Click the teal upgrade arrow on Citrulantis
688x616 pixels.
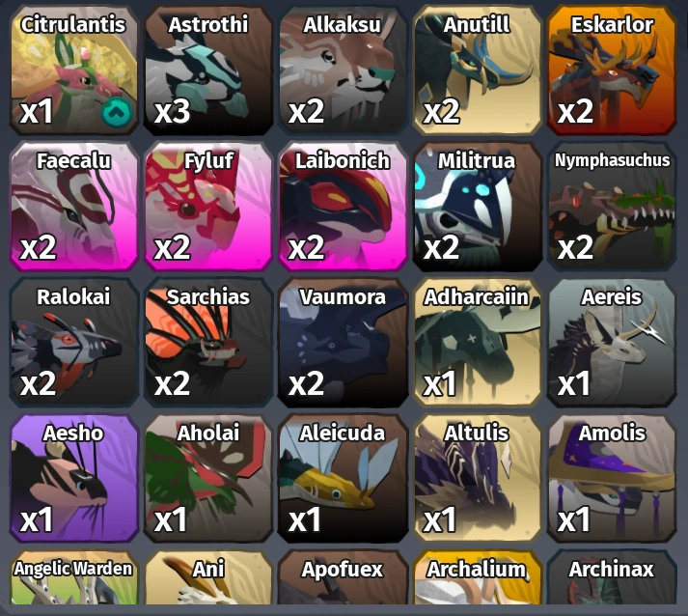[117, 112]
